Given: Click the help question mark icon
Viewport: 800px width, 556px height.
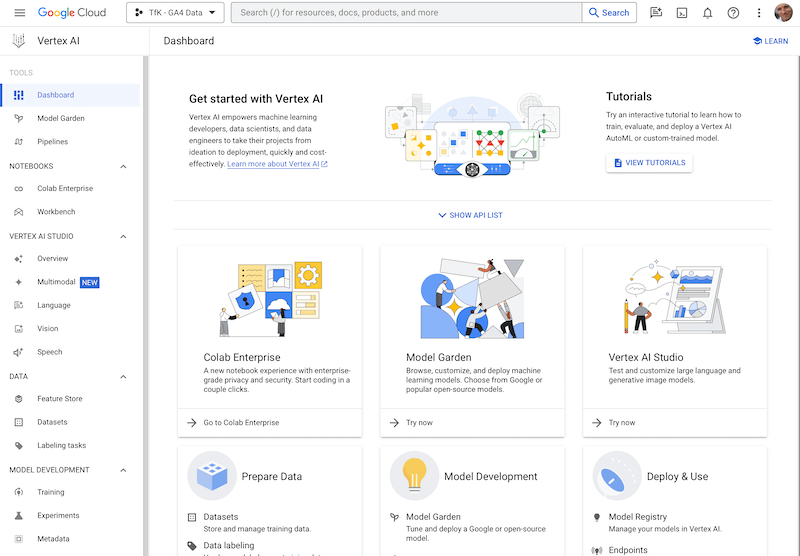Looking at the screenshot, I should click(734, 13).
